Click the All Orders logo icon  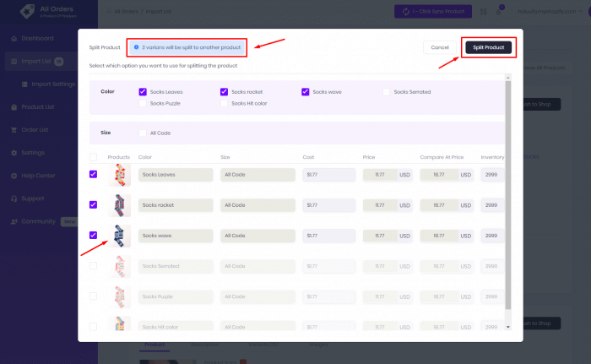click(x=27, y=11)
